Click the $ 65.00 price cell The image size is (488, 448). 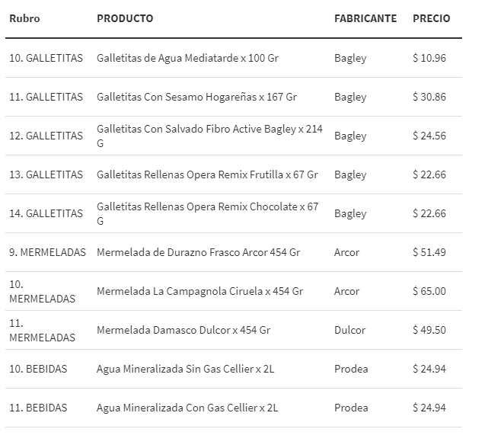point(429,291)
